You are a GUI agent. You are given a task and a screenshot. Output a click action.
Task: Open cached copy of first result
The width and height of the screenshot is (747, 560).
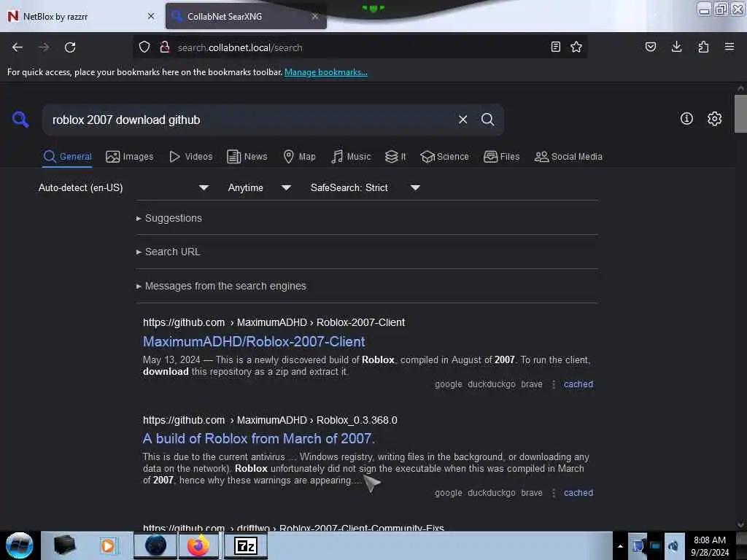click(x=578, y=384)
